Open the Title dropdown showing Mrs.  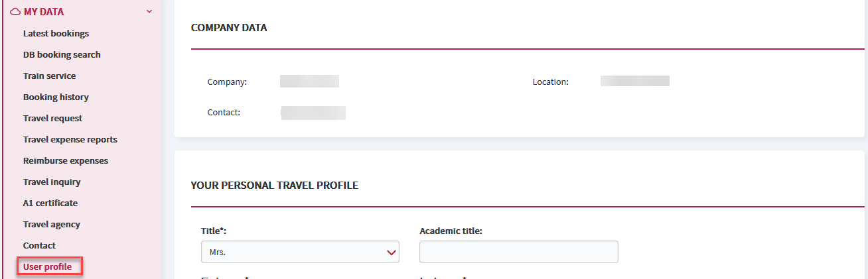[x=300, y=252]
